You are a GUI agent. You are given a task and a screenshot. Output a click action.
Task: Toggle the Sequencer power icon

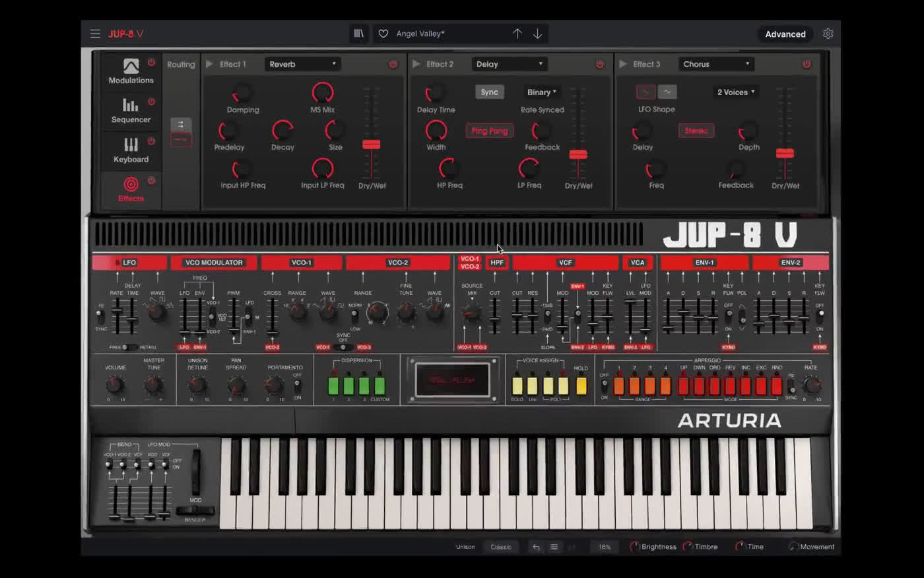151,102
